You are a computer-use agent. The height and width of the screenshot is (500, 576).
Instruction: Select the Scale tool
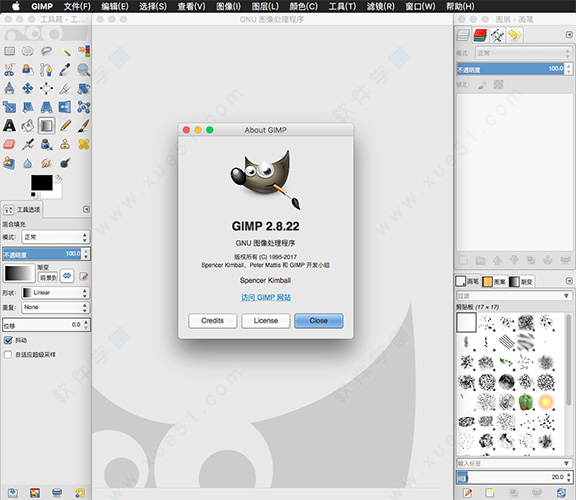(10, 107)
